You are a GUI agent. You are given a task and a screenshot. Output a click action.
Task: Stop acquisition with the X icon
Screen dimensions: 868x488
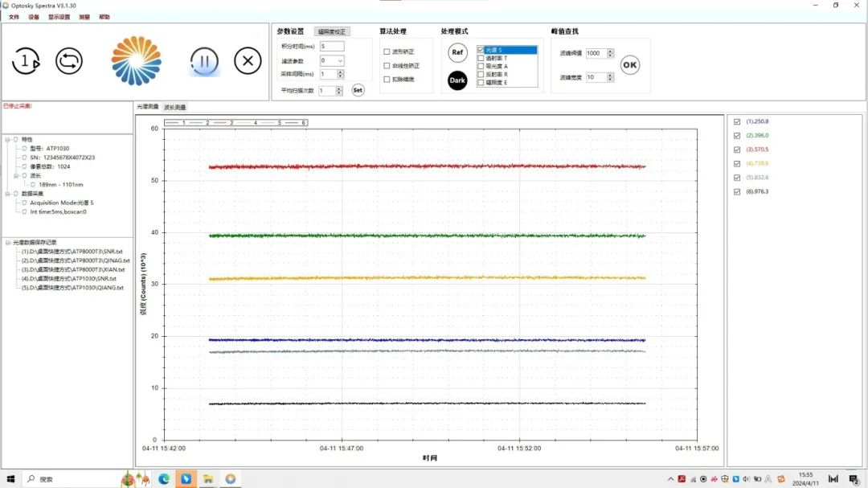pos(248,61)
